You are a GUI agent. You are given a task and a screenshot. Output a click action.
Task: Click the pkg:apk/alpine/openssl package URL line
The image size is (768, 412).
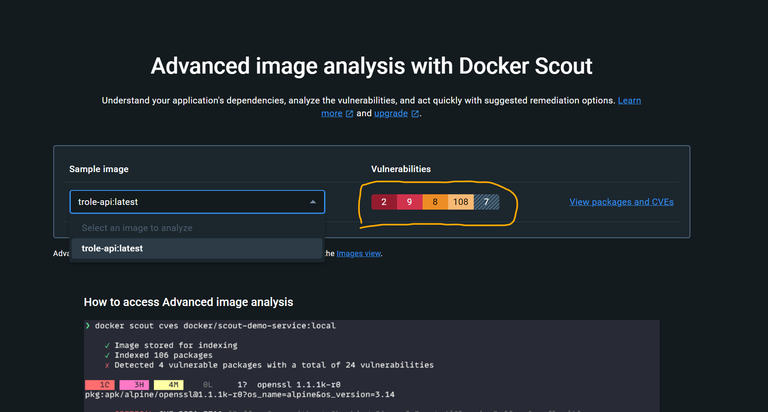(240, 394)
